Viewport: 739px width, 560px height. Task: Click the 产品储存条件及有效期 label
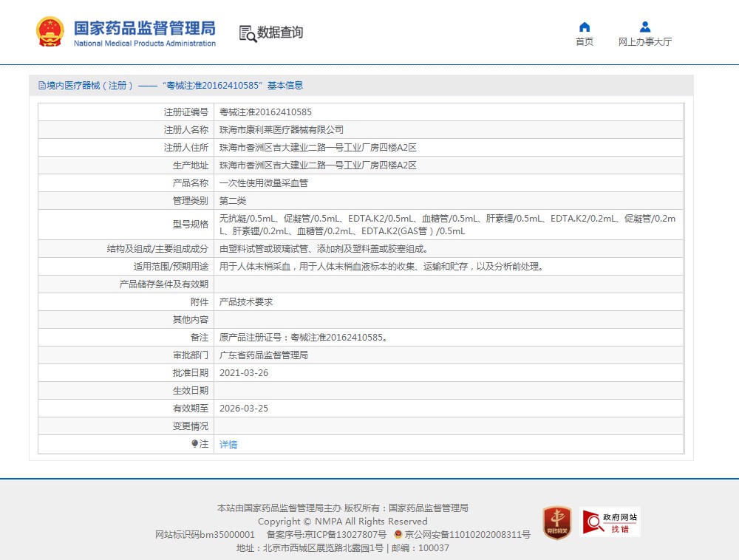163,284
